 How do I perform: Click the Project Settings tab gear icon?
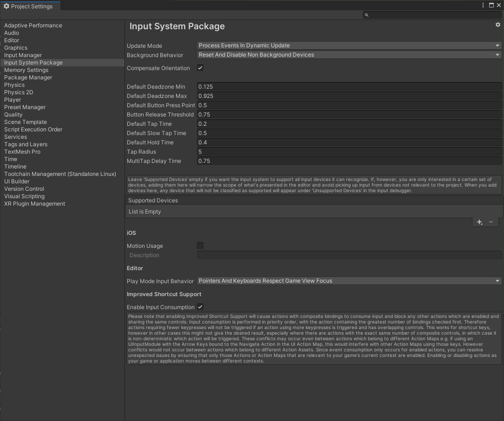coord(6,6)
